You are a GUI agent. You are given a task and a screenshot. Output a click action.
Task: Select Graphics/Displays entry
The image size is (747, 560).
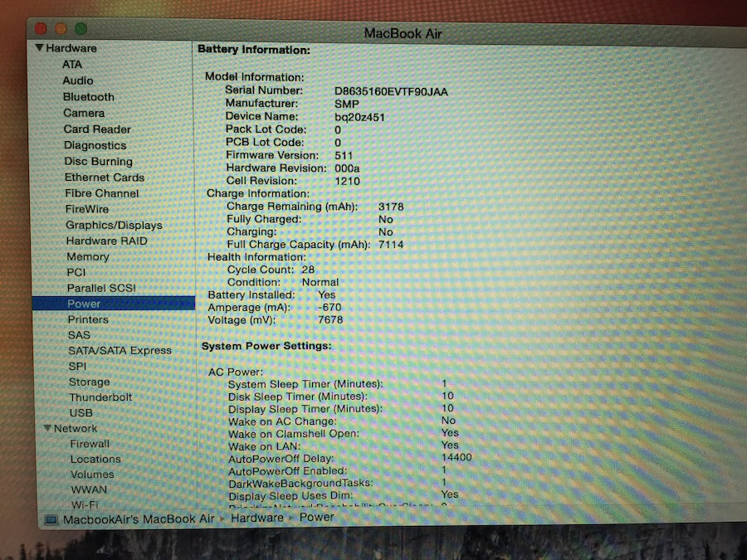pyautogui.click(x=114, y=225)
